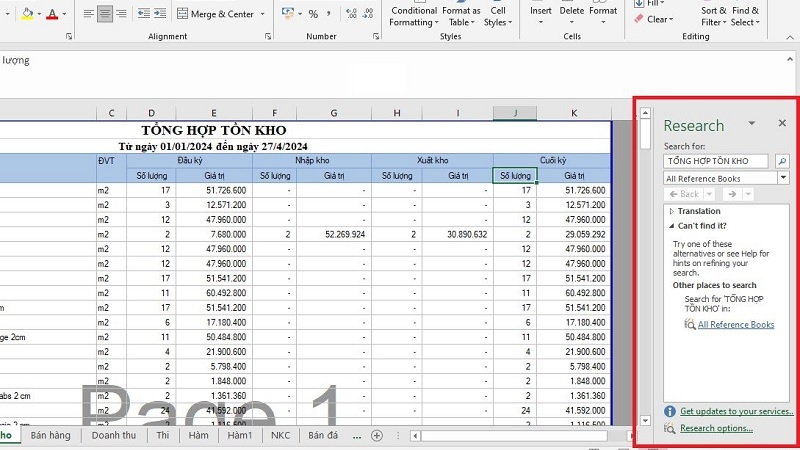The width and height of the screenshot is (800, 450).
Task: Open Find & Select menu
Action: pyautogui.click(x=745, y=15)
